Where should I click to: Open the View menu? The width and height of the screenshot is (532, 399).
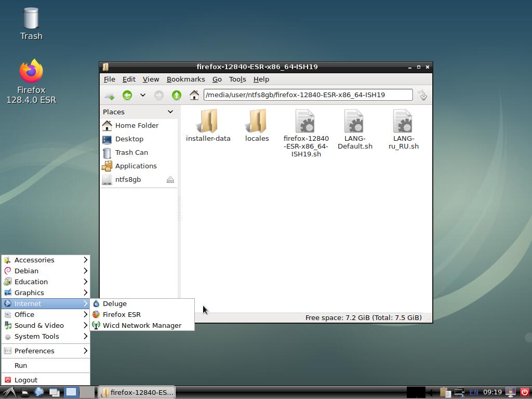(151, 79)
